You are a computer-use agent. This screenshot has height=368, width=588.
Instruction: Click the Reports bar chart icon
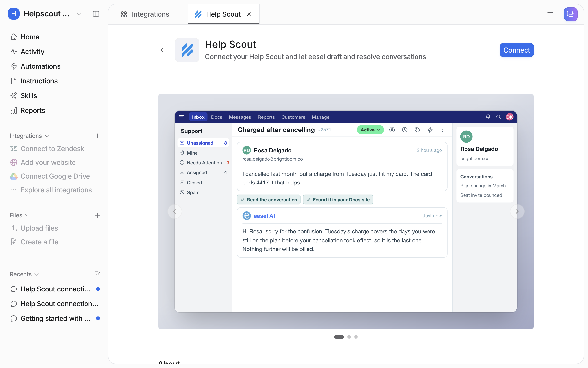pos(14,110)
